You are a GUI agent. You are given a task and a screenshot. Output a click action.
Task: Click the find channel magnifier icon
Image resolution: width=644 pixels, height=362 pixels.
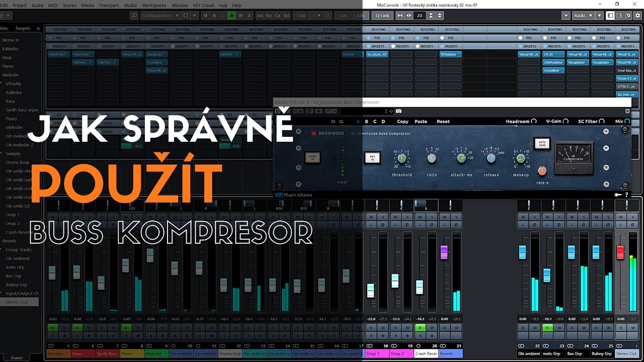(134, 16)
